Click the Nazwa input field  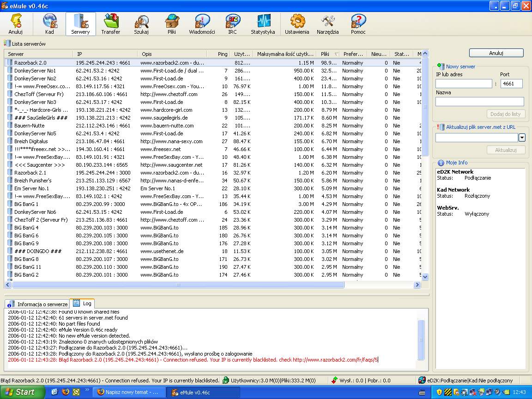(x=479, y=102)
